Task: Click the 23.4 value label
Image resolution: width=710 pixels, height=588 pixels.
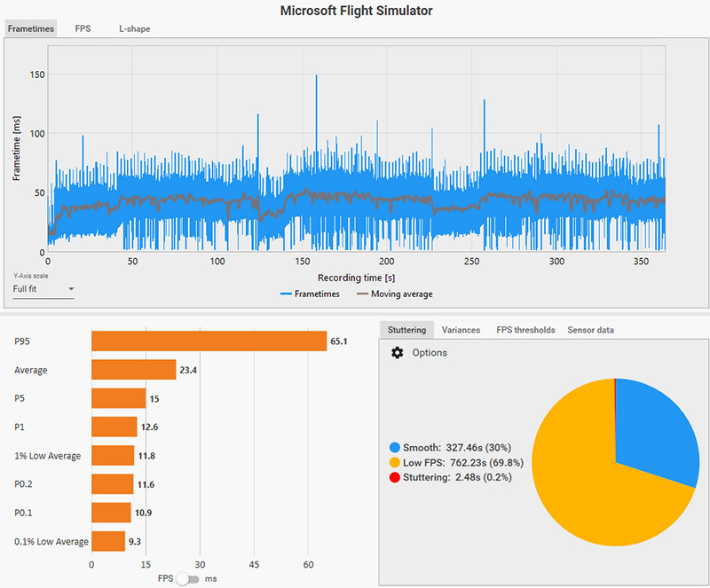Action: click(x=188, y=371)
